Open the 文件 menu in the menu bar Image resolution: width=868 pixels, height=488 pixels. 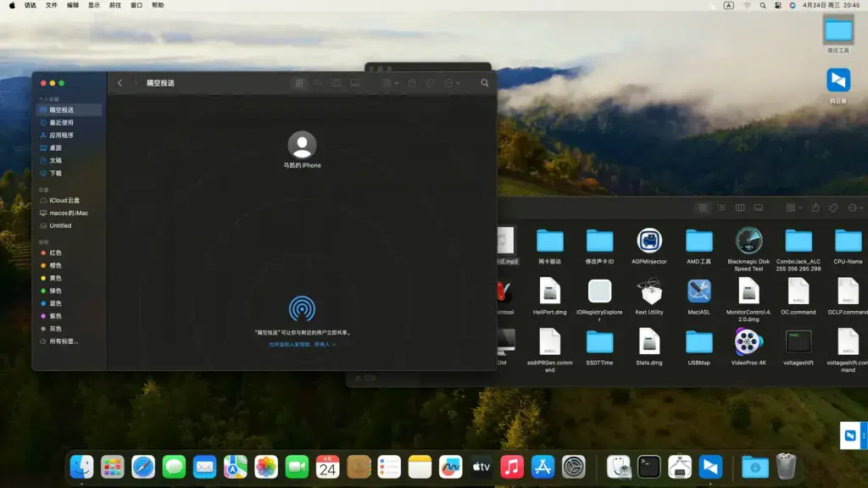(x=52, y=6)
